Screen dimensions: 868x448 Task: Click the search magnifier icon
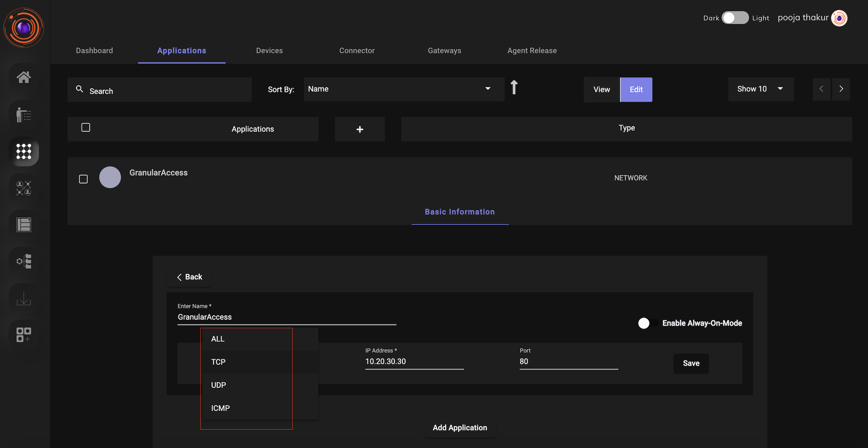pyautogui.click(x=79, y=89)
